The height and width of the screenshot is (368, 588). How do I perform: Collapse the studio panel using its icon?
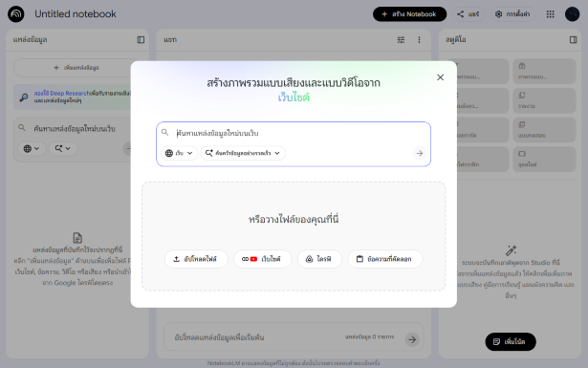click(573, 40)
